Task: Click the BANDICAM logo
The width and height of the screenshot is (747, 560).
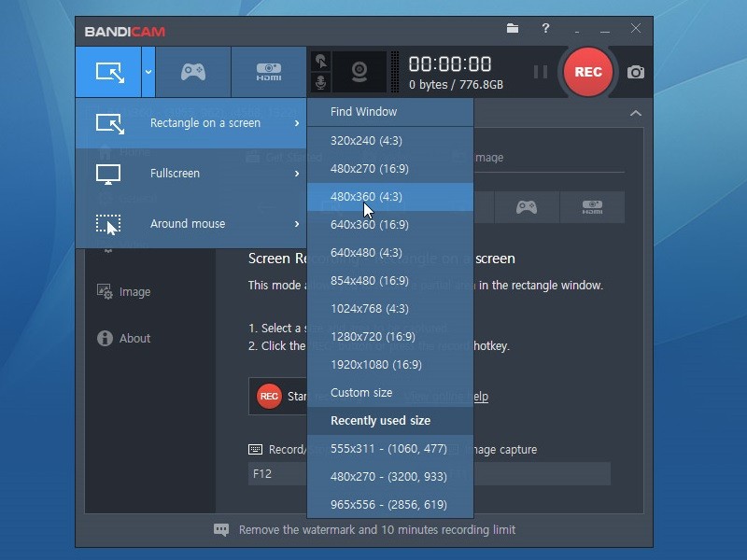Action: [125, 32]
